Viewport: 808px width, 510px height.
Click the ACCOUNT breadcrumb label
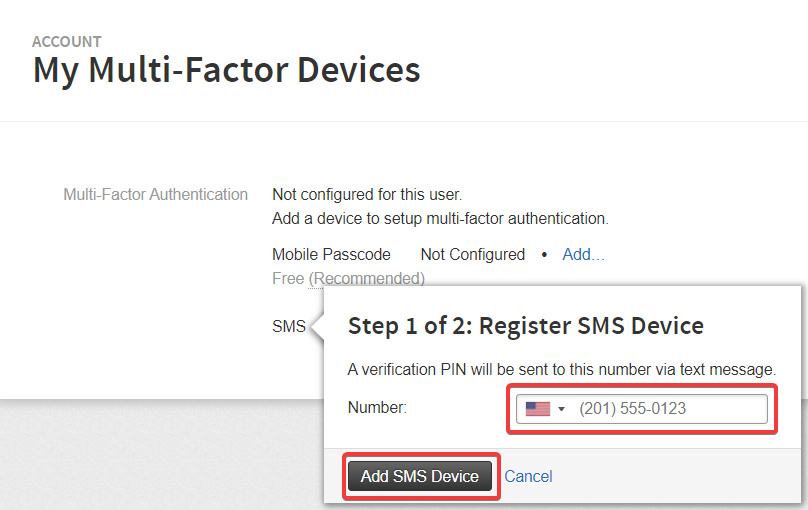click(x=66, y=42)
